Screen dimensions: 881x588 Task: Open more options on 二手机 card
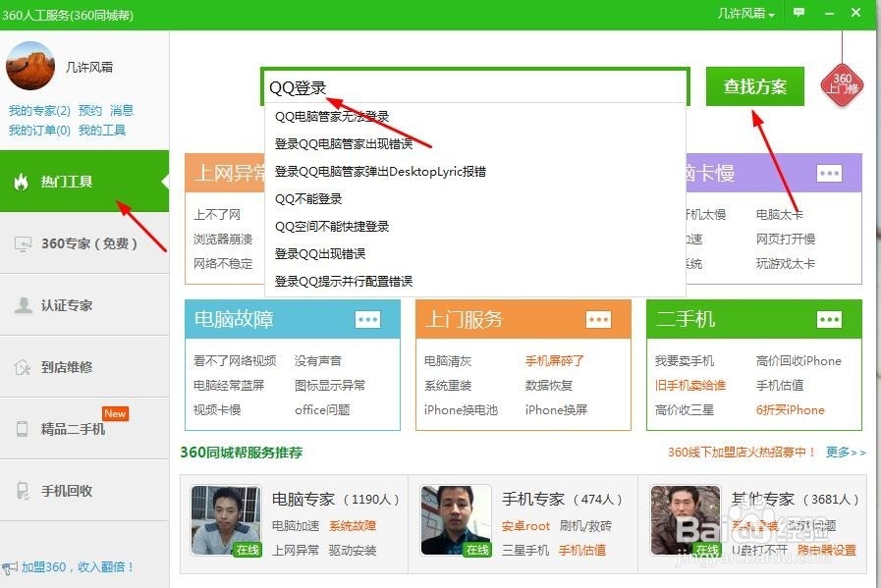click(x=829, y=320)
